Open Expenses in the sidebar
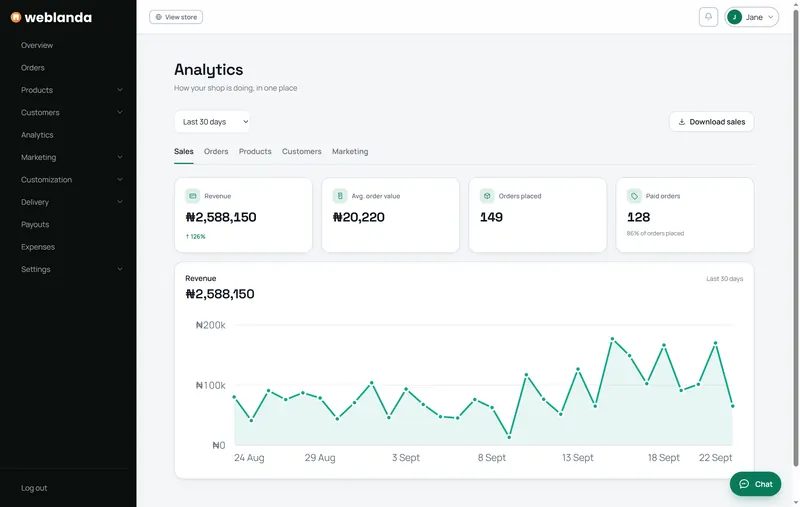The height and width of the screenshot is (507, 800). pyautogui.click(x=38, y=247)
